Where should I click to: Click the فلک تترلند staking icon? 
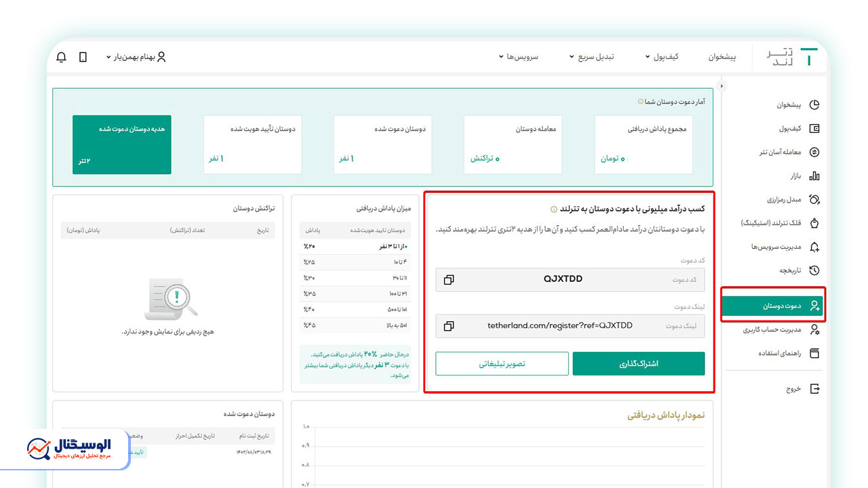(x=814, y=223)
